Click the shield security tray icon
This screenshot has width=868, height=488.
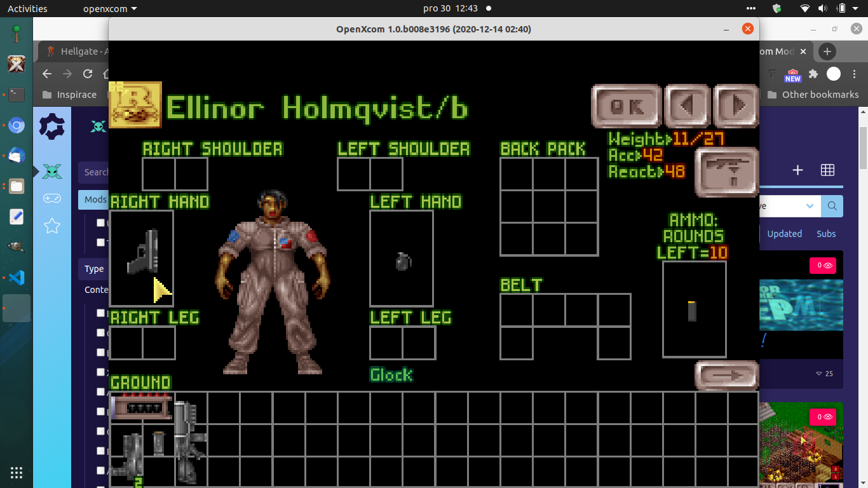[776, 9]
